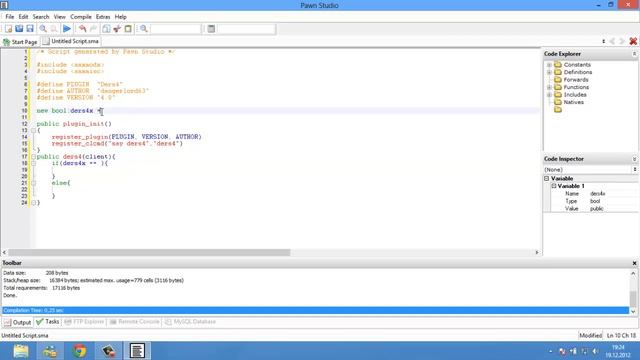This screenshot has height=360, width=640.
Task: Collapse the Code Inspector panel header button
Action: (x=634, y=159)
